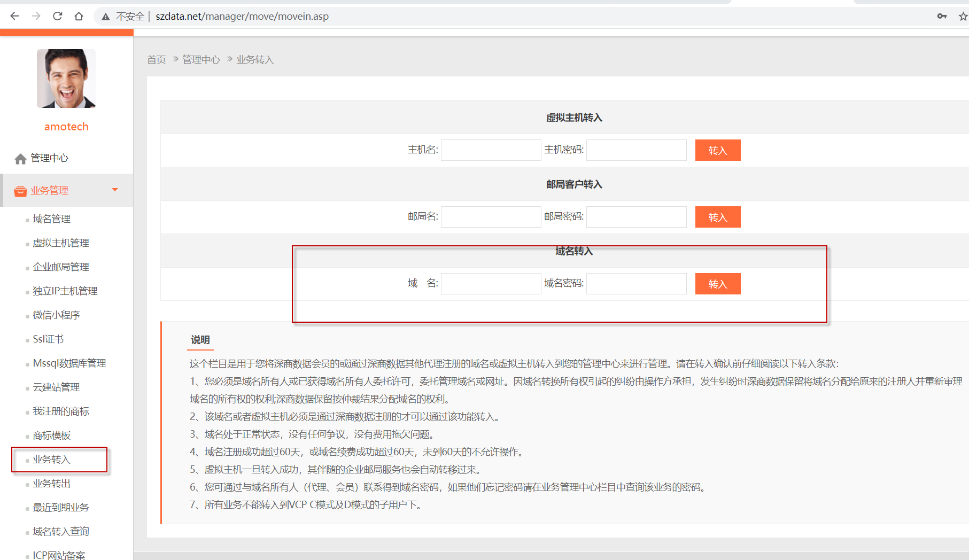Image resolution: width=969 pixels, height=560 pixels.
Task: Select 业务转出 in the sidebar
Action: click(x=51, y=483)
